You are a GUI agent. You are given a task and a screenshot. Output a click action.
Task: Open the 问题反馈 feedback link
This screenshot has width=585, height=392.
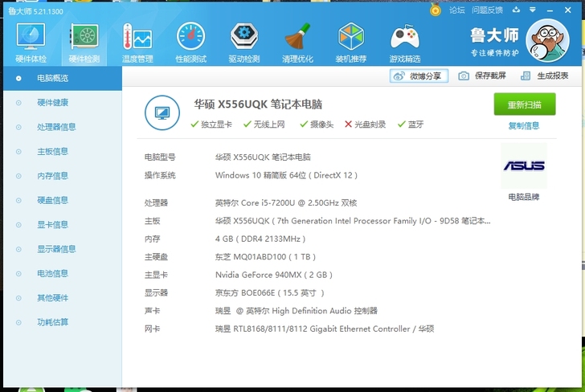[x=487, y=10]
